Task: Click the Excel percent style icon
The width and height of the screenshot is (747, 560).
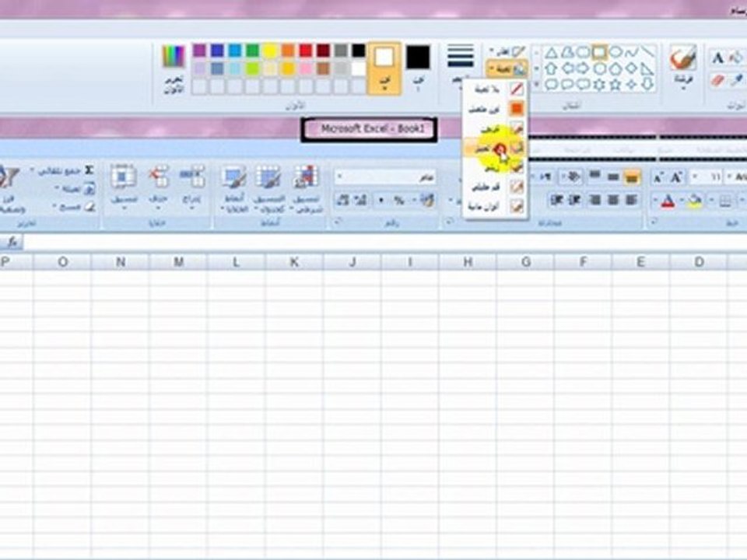Action: click(399, 201)
